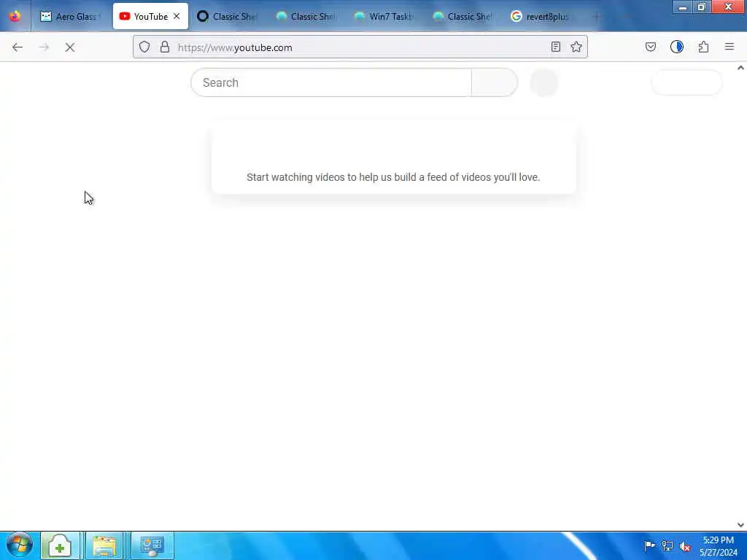Image resolution: width=747 pixels, height=560 pixels.
Task: Click the muted volume speaker tray icon
Action: pos(685,546)
